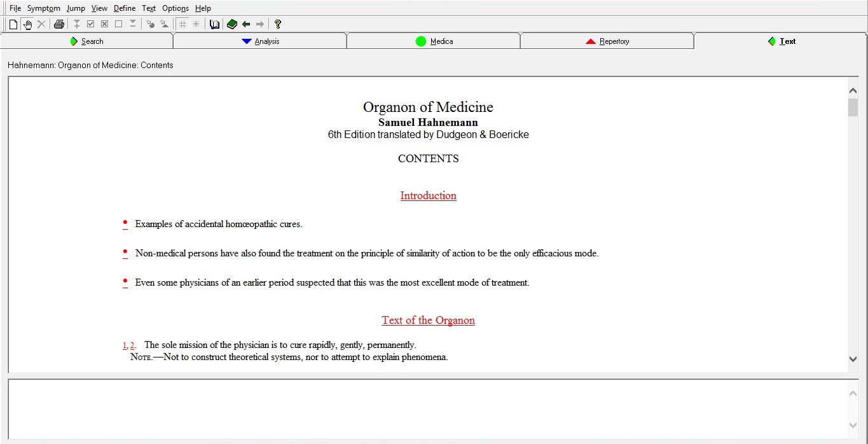Go forward with gray right arrow
The width and height of the screenshot is (868, 444).
(x=260, y=24)
